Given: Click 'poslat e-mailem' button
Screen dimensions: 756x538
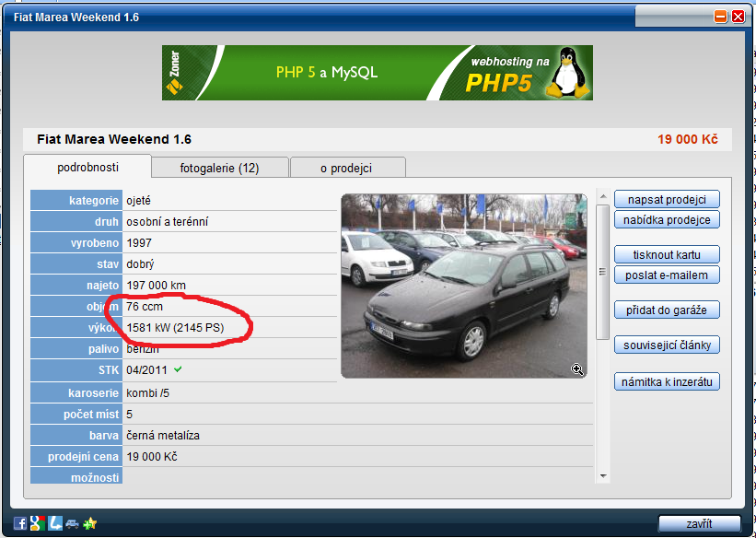Looking at the screenshot, I should (667, 275).
